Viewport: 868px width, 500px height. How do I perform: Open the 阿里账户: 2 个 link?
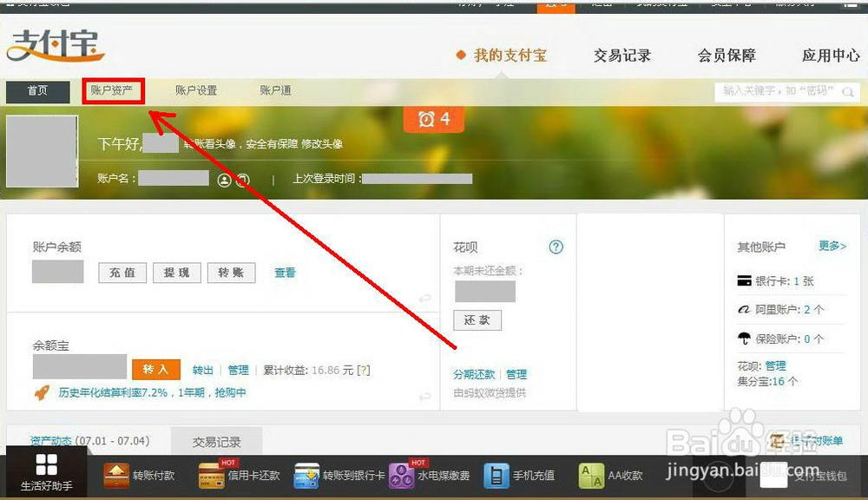tap(790, 310)
